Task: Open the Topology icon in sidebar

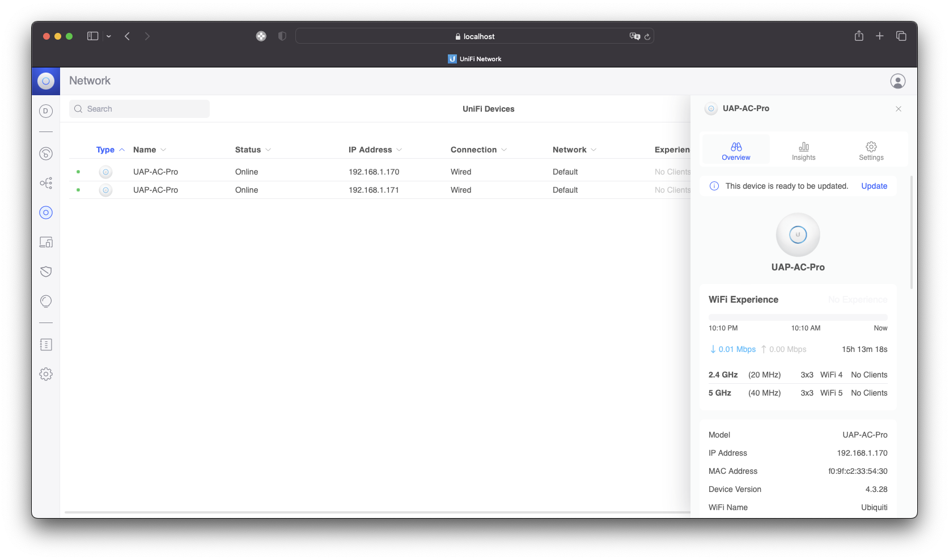Action: pos(46,183)
